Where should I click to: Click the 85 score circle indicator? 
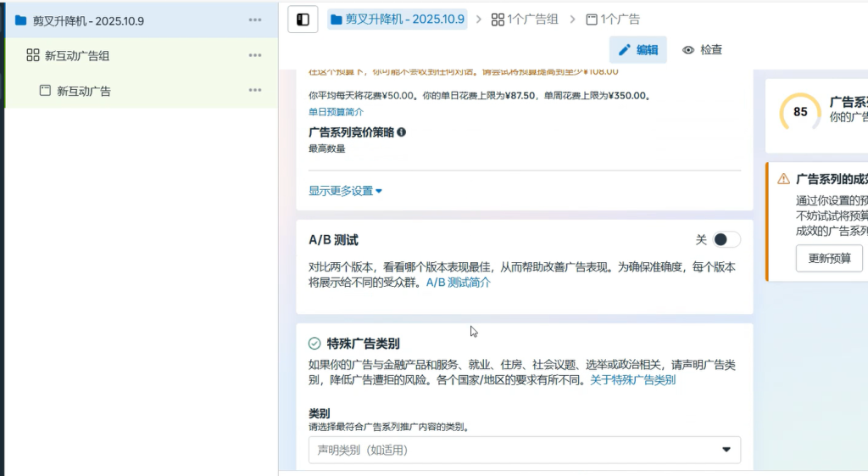pos(800,112)
